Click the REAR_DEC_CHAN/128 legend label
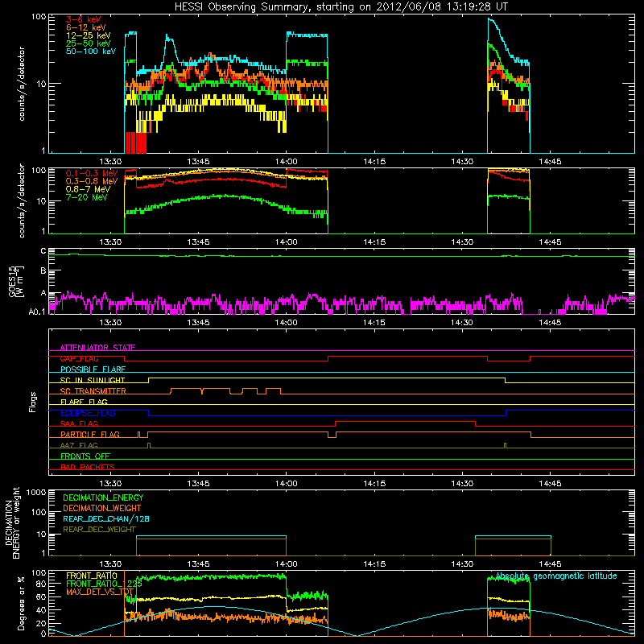644x644 pixels. [106, 518]
